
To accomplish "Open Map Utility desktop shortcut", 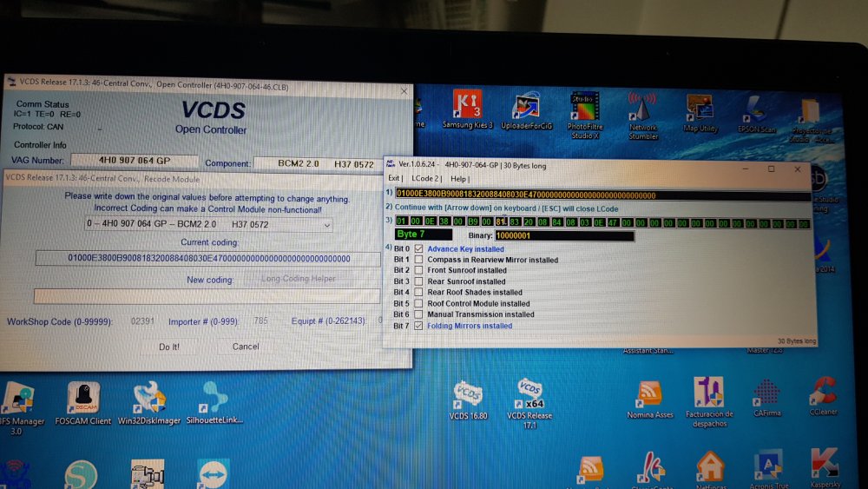I will tap(700, 113).
